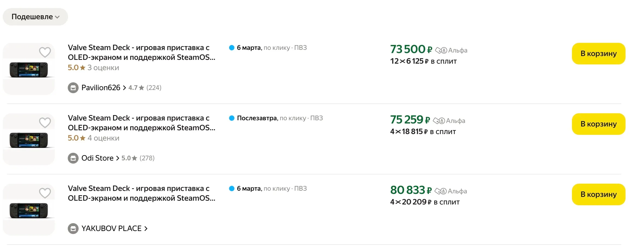
Task: Open the Подешевле sort dropdown
Action: coord(35,17)
